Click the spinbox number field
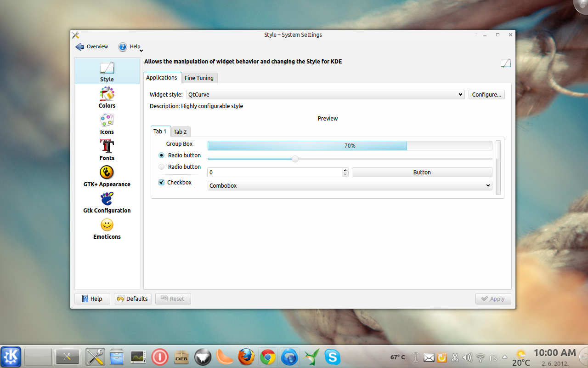588x368 pixels. (x=274, y=172)
